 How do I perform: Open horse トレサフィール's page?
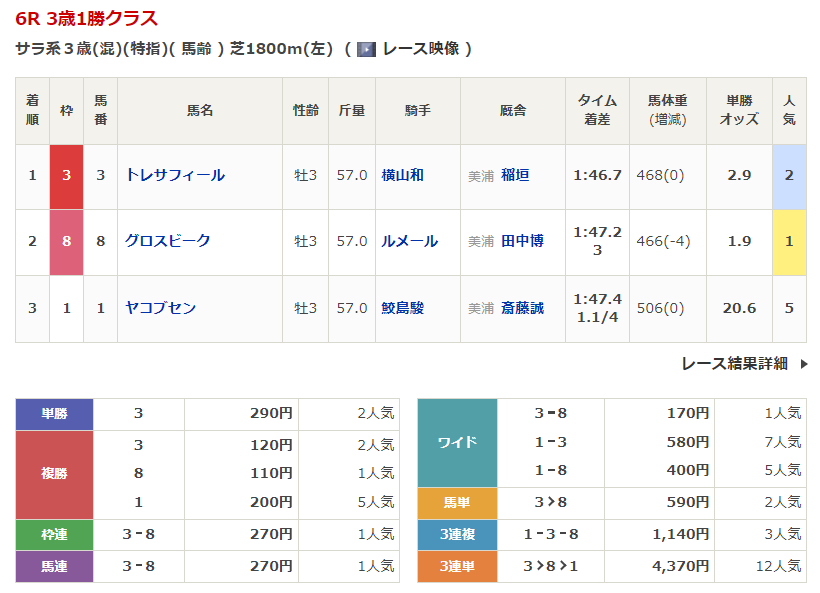coord(174,176)
